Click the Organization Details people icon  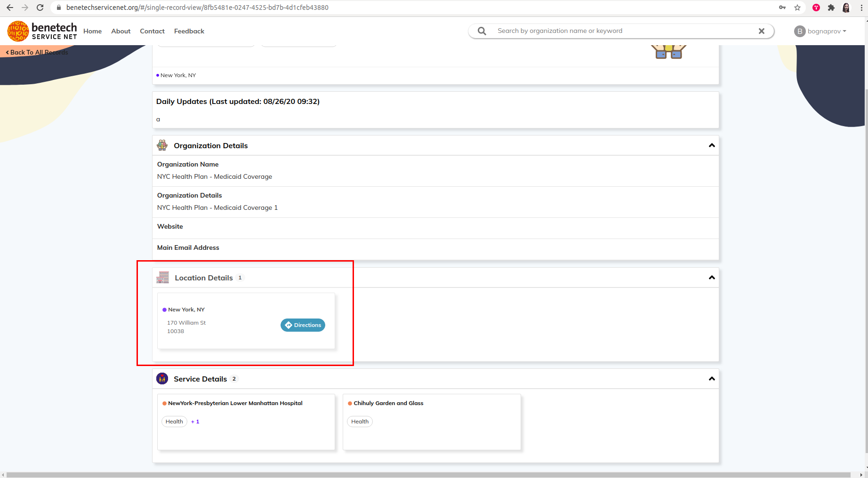tap(162, 145)
